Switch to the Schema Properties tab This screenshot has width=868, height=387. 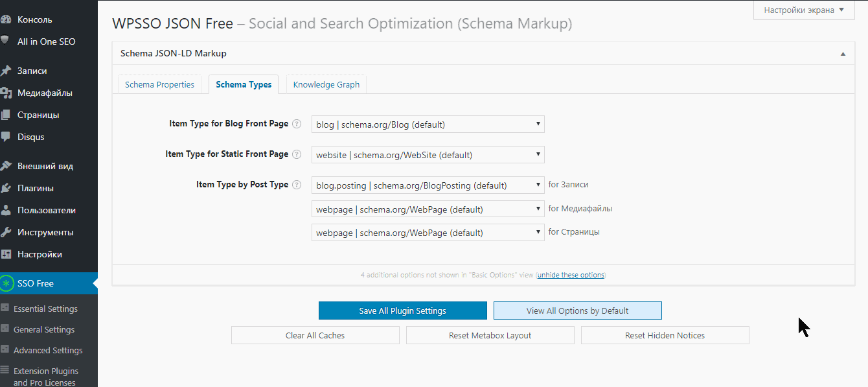(x=159, y=85)
